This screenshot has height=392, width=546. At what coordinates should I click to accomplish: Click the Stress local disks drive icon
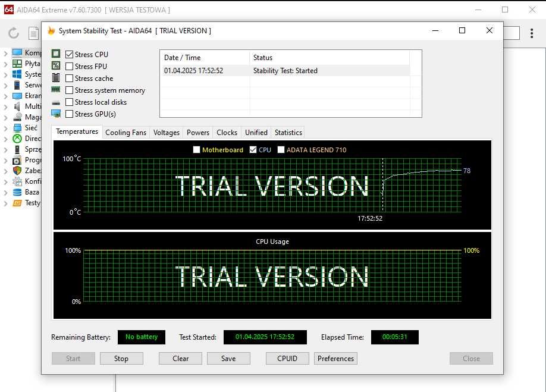tap(56, 103)
